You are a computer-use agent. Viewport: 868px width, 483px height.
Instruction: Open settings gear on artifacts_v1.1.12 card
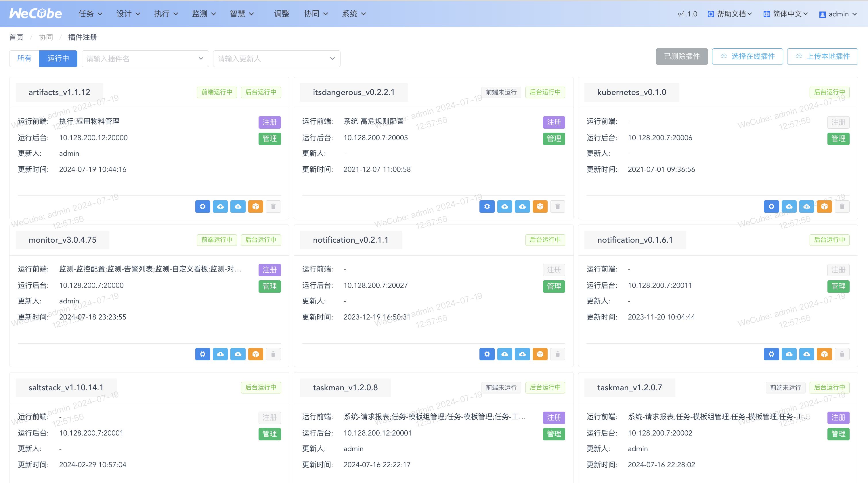coord(202,206)
